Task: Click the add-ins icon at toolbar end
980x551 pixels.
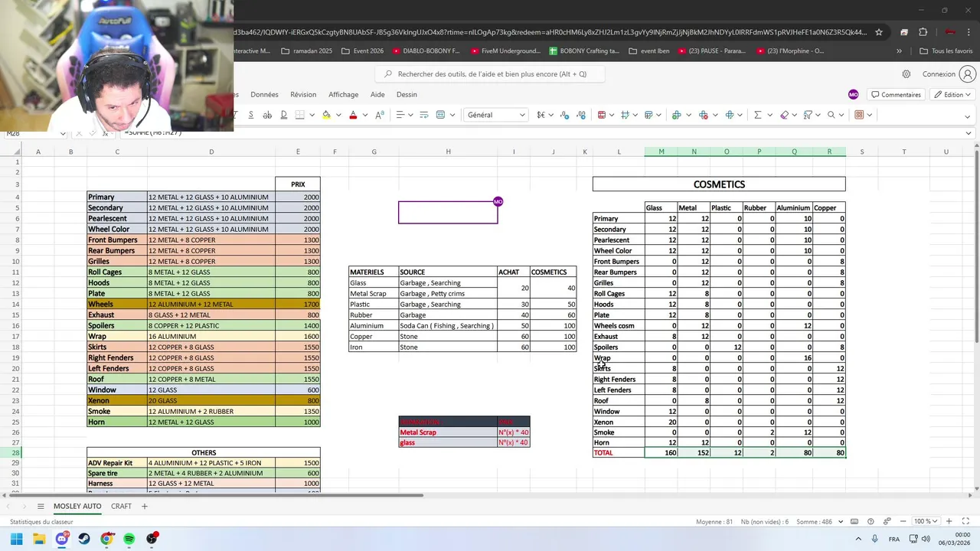Action: pyautogui.click(x=859, y=115)
